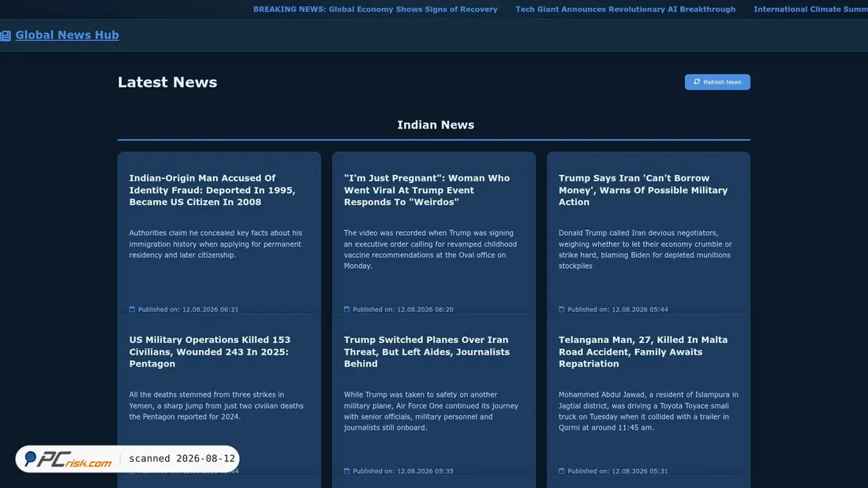
Task: Click text 'Published on: 12.08.2026 05:35'
Action: 403,471
